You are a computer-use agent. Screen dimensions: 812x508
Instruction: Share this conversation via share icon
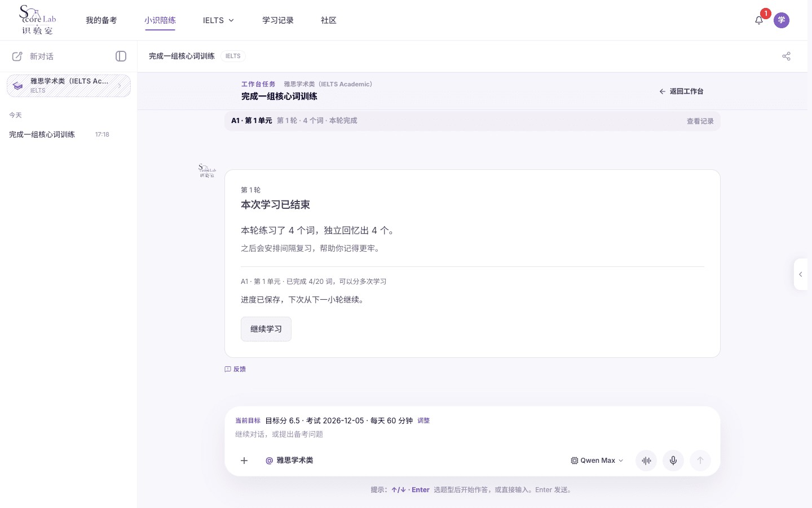pos(787,56)
